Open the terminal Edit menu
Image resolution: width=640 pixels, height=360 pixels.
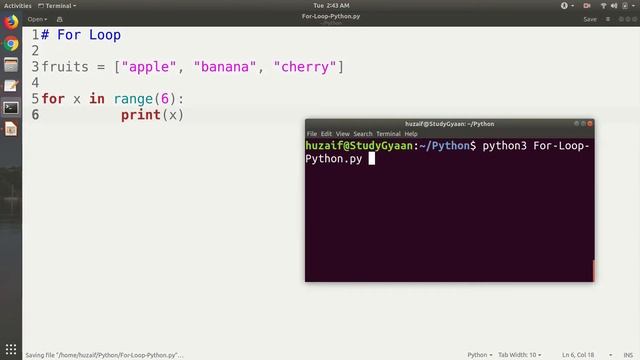pyautogui.click(x=326, y=133)
